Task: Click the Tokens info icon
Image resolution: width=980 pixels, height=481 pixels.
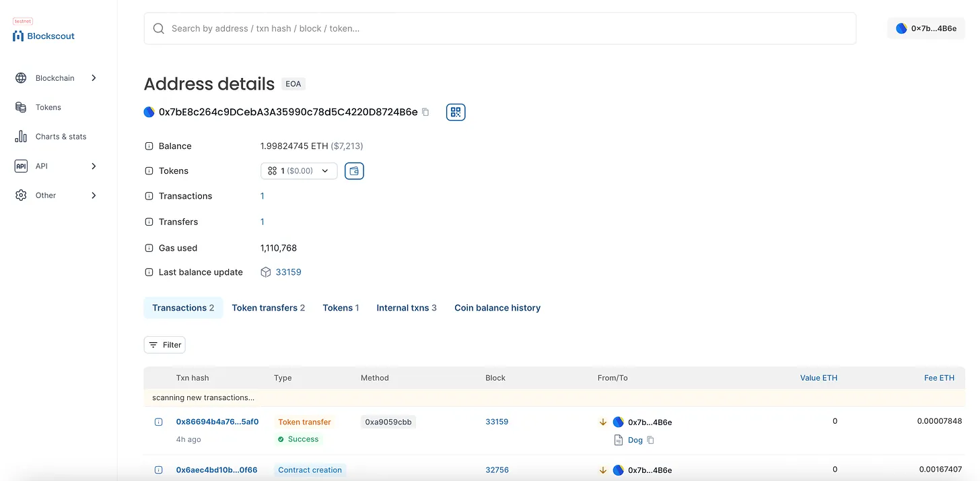Action: pyautogui.click(x=149, y=171)
